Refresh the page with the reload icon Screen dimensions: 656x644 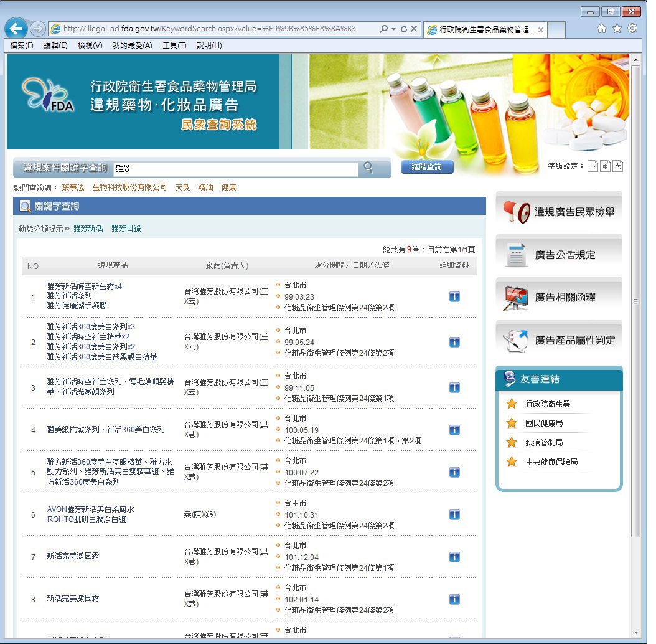point(404,29)
